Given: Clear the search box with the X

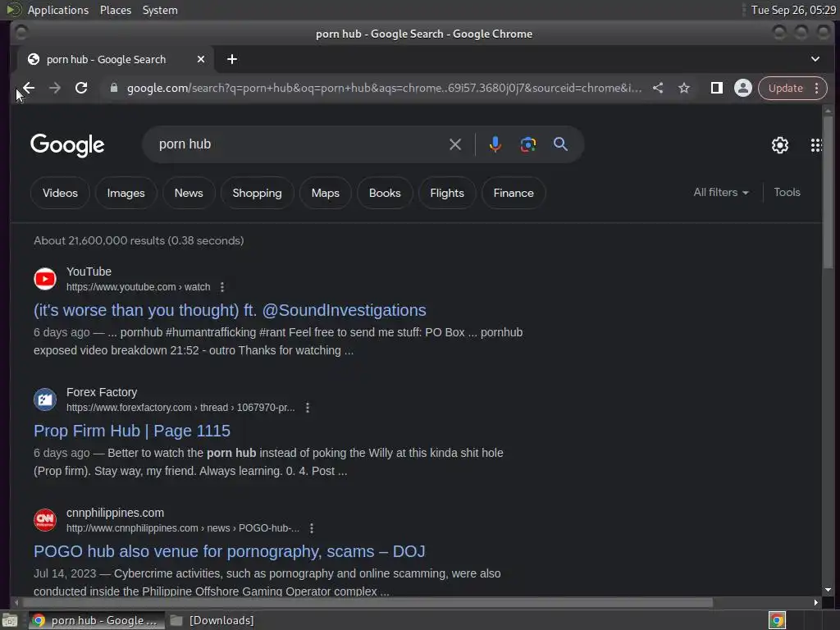Looking at the screenshot, I should pyautogui.click(x=454, y=144).
